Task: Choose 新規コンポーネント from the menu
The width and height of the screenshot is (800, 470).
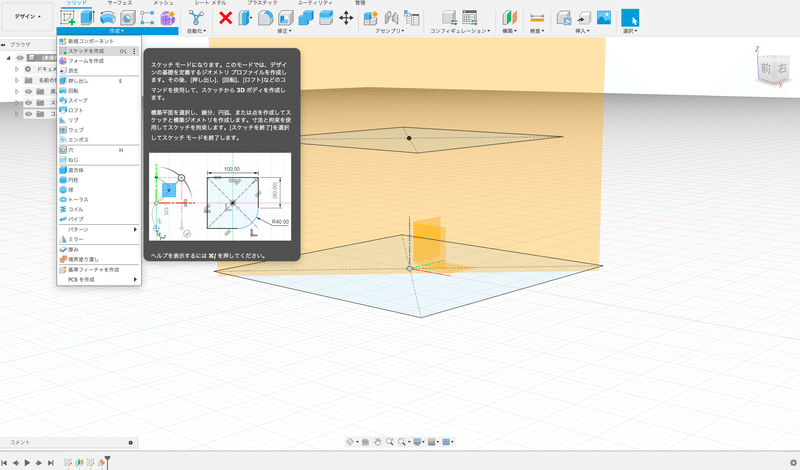Action: coord(99,41)
